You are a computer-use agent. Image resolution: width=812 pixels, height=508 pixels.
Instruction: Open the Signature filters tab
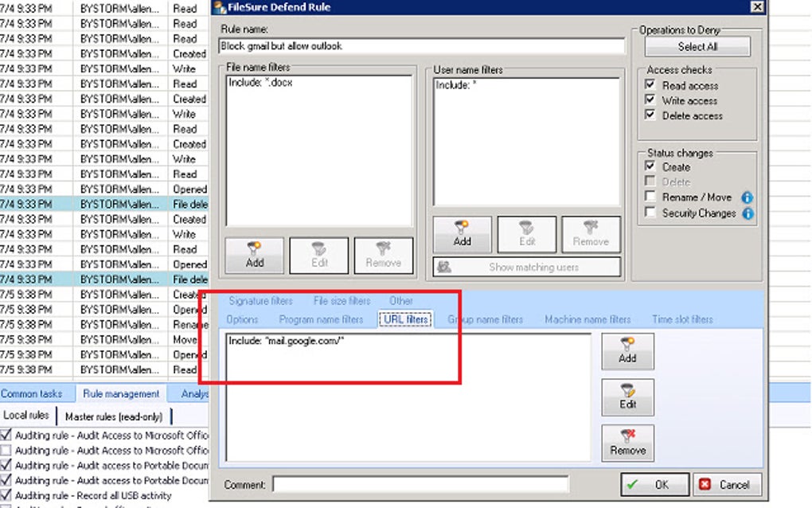(260, 301)
